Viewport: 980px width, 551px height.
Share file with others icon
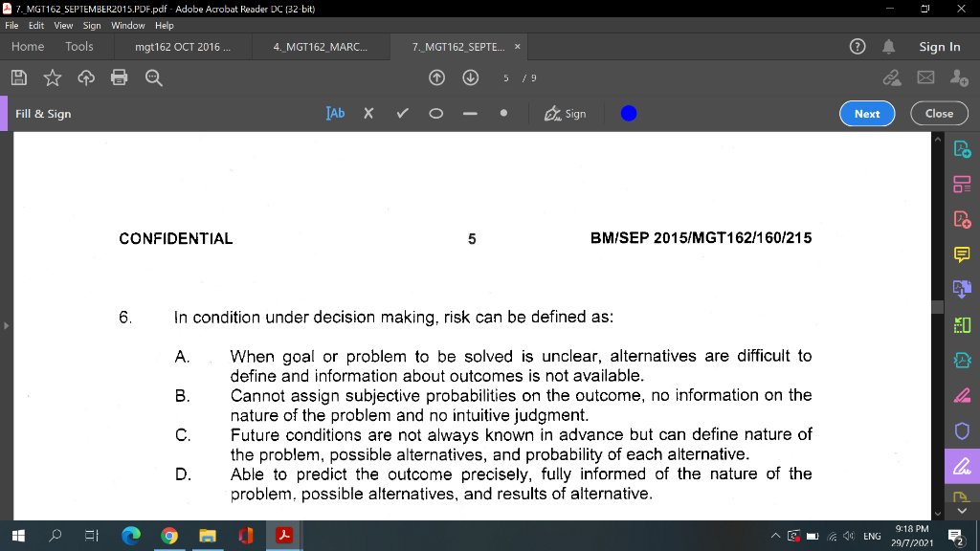coord(959,77)
